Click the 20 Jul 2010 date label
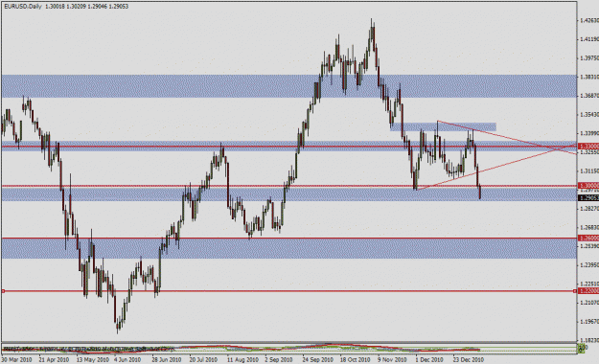 pos(203,360)
